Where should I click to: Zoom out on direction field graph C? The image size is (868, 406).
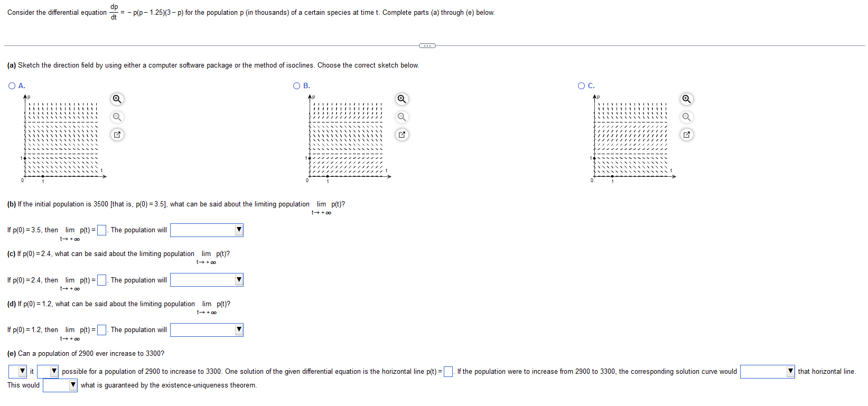686,117
